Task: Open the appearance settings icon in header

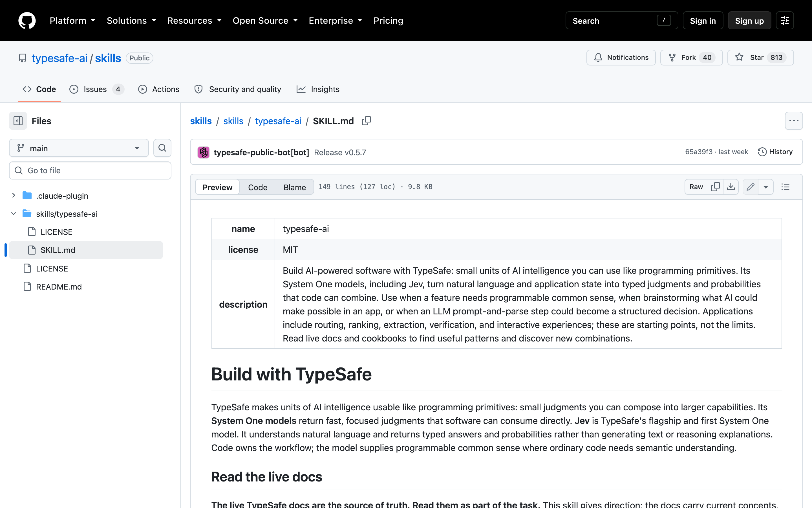Action: click(784, 21)
